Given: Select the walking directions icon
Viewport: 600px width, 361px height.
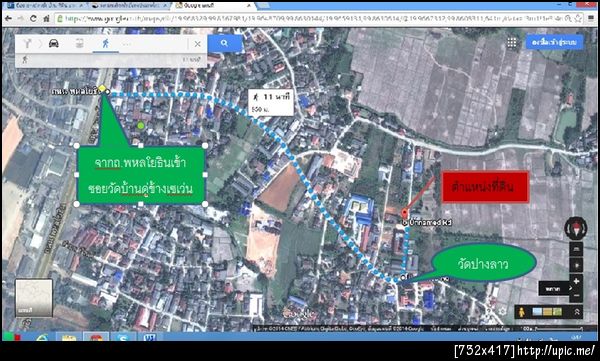Looking at the screenshot, I should pyautogui.click(x=105, y=43).
